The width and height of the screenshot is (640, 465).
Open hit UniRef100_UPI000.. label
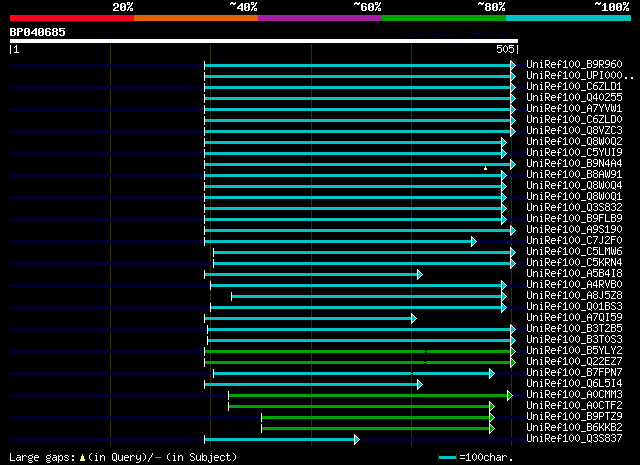coord(580,75)
